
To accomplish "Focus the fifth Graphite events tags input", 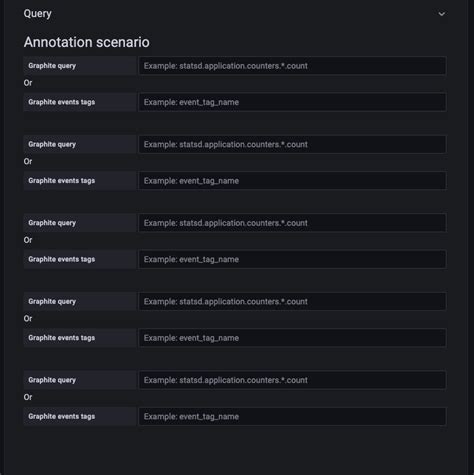I will click(292, 416).
